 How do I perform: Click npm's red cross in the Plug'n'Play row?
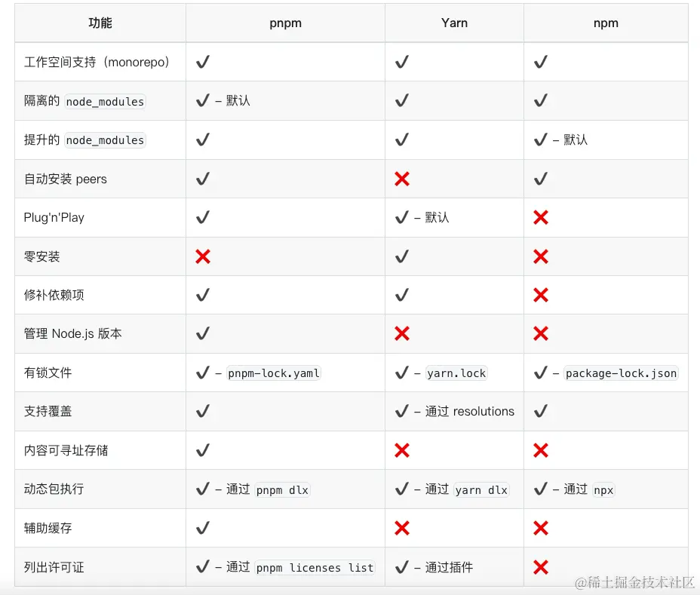[540, 217]
